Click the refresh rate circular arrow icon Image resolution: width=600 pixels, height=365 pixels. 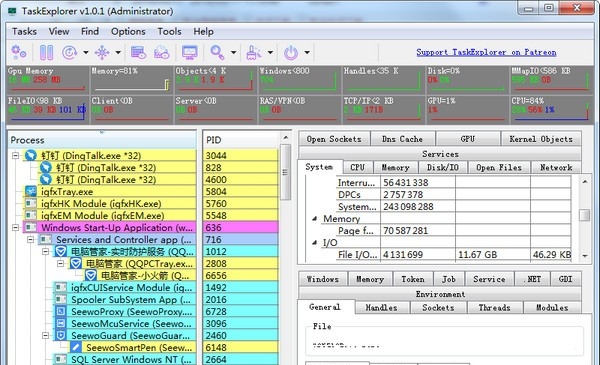pos(69,52)
